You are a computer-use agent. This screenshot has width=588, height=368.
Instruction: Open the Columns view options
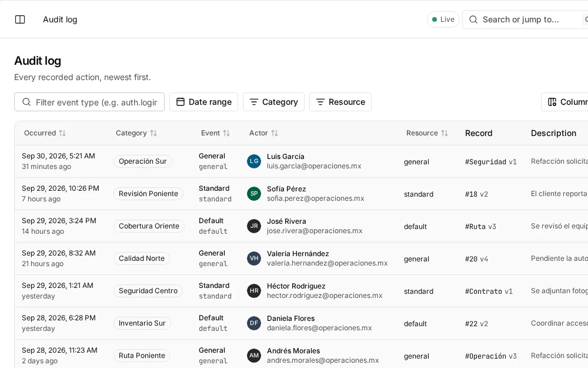point(564,102)
